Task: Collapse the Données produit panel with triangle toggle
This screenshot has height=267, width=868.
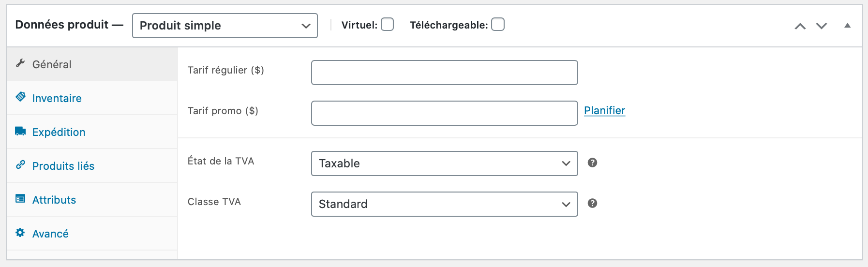Action: click(x=847, y=26)
